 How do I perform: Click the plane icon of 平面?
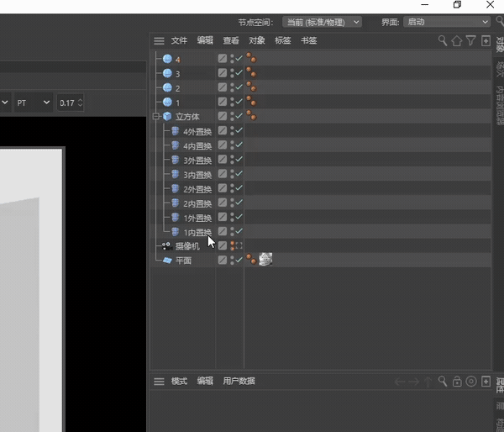point(167,261)
